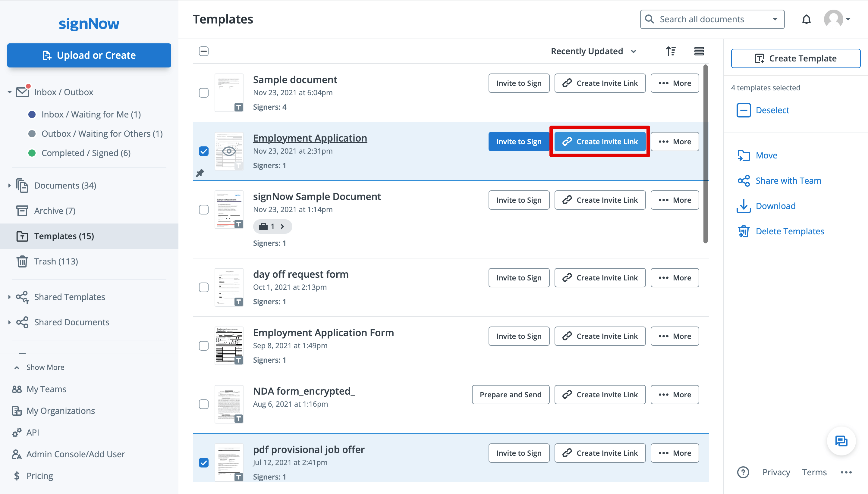
Task: Open the help question mark icon
Action: (x=743, y=472)
